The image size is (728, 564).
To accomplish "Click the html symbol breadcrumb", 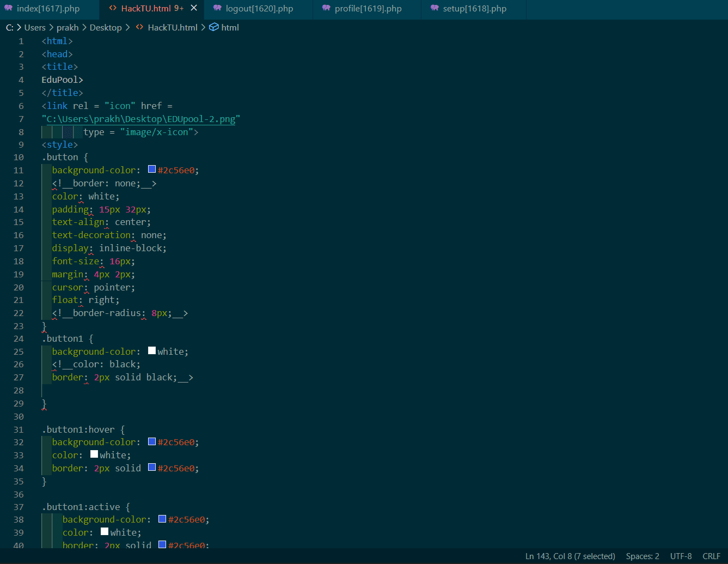I will [230, 27].
